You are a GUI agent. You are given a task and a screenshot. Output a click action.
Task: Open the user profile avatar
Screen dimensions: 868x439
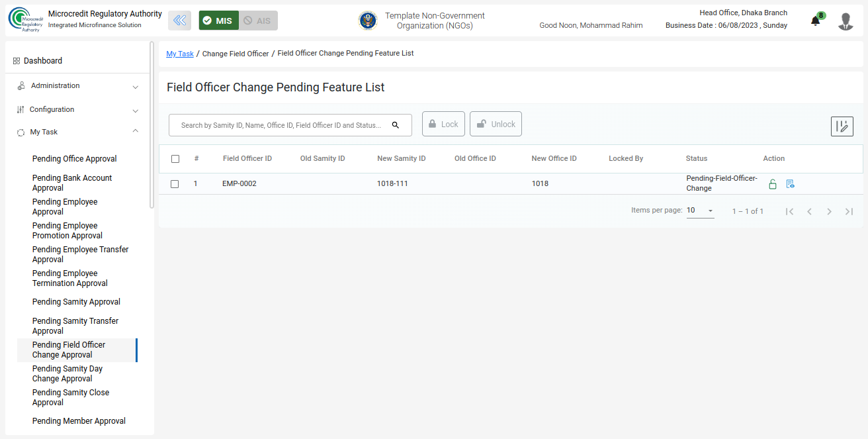coord(846,21)
